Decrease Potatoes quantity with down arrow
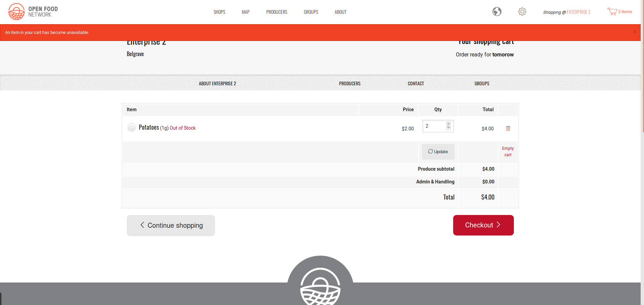Screen dimensions: 644x305 pos(448,128)
